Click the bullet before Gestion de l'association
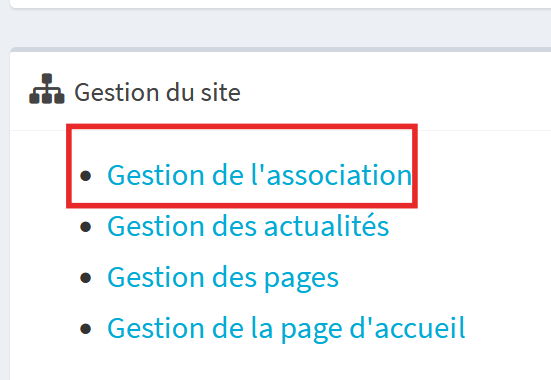This screenshot has height=380, width=551. (x=85, y=176)
